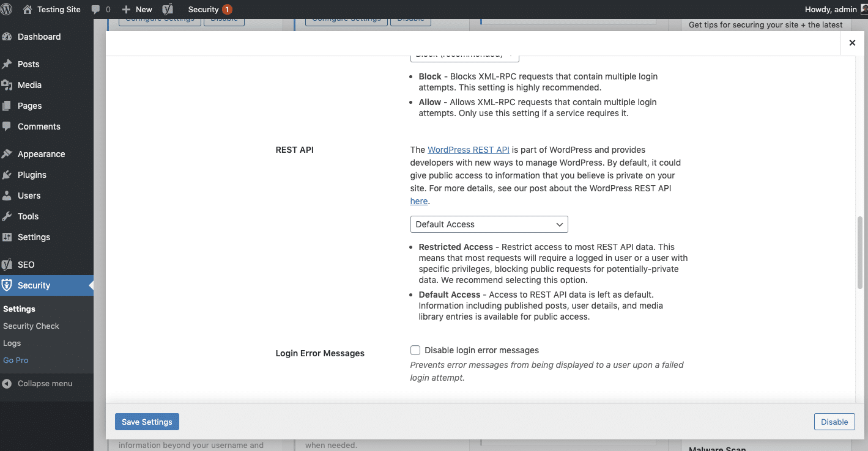This screenshot has height=451, width=868.
Task: Click the Security shield icon
Action: pos(7,285)
